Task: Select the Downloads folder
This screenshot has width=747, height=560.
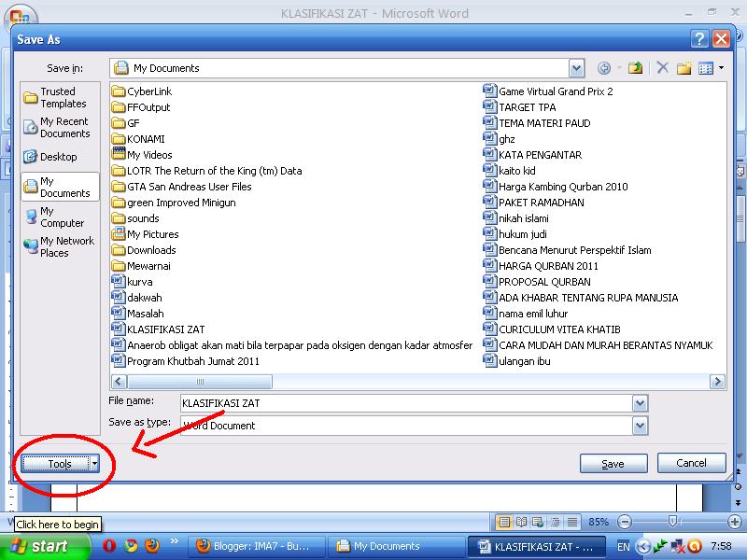Action: point(144,250)
